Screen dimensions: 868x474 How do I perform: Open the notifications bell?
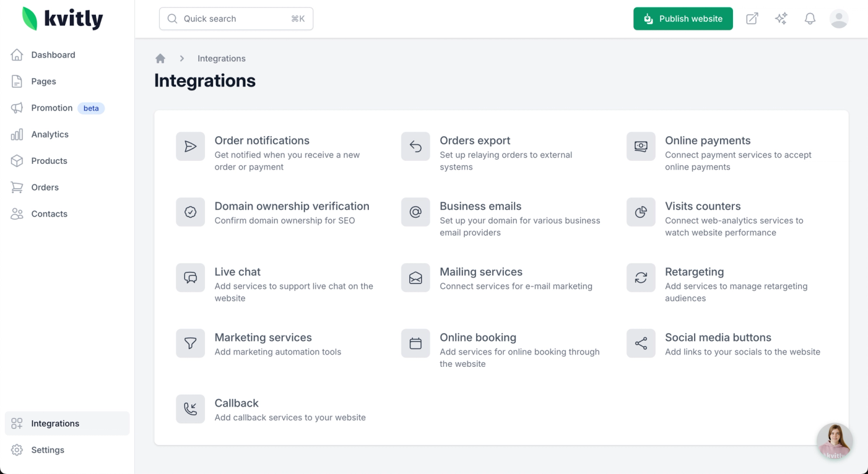[x=810, y=19]
